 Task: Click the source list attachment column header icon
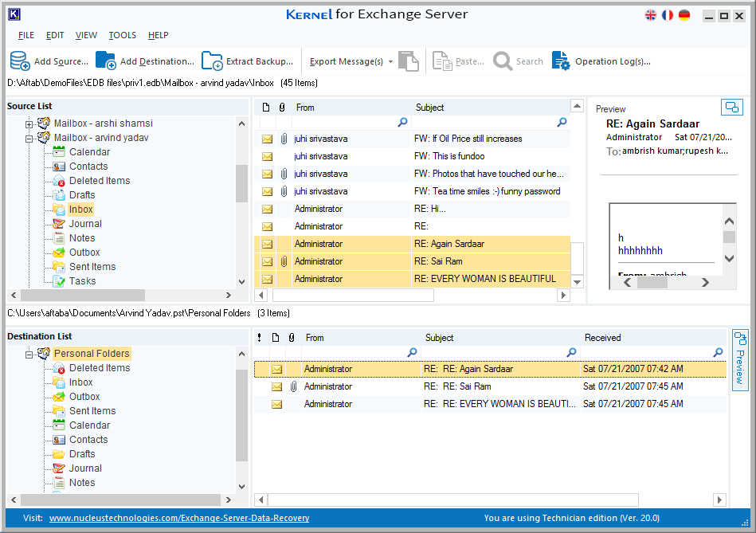[x=282, y=107]
